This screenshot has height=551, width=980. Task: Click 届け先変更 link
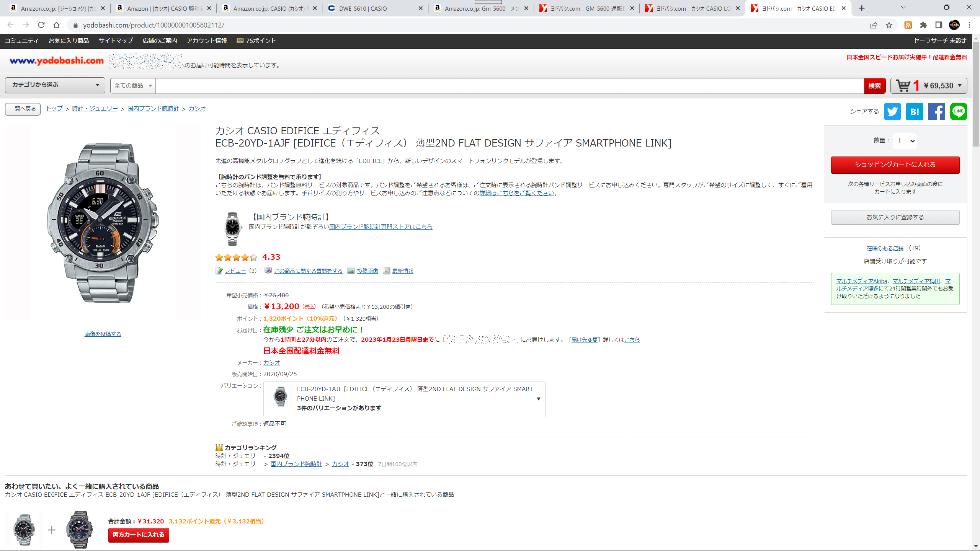(585, 339)
